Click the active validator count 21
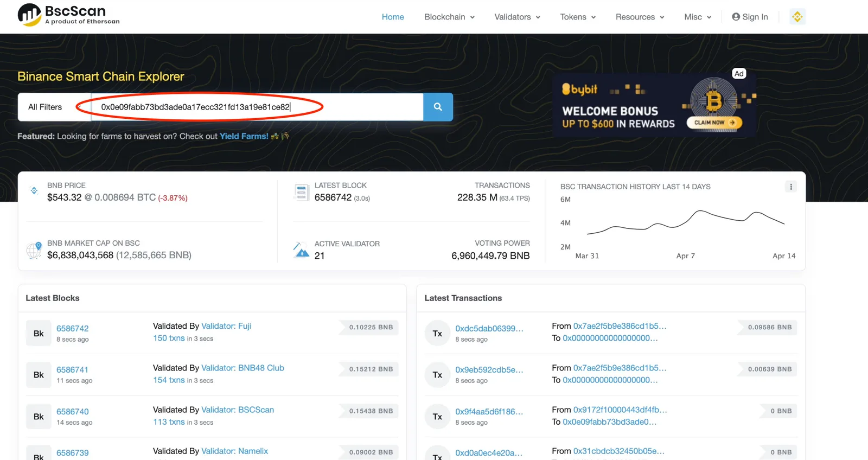The width and height of the screenshot is (868, 460). click(320, 255)
